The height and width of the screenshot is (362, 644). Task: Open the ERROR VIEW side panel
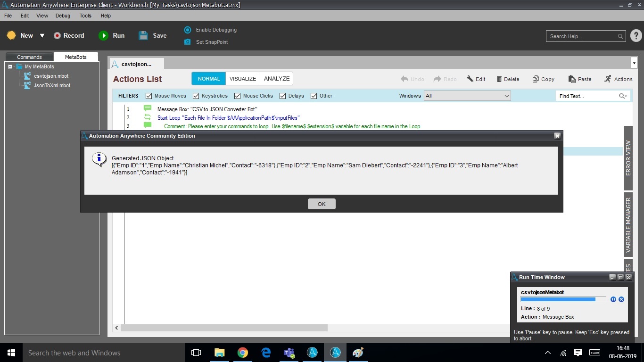(x=628, y=158)
